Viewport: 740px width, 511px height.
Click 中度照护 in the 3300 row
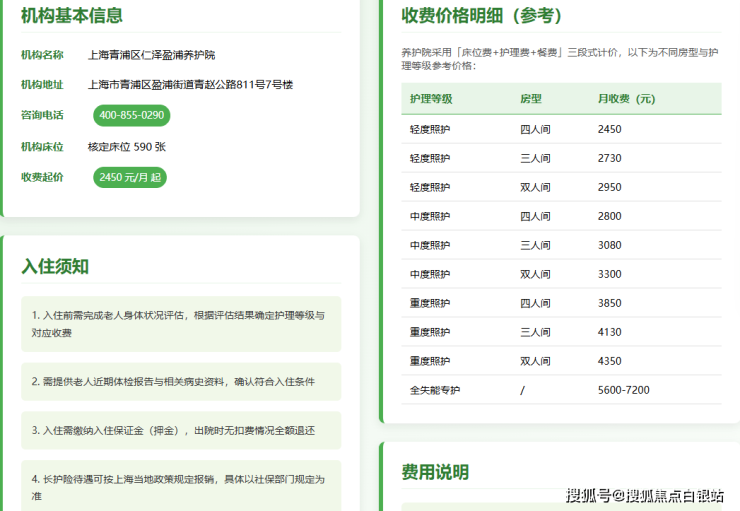point(430,274)
